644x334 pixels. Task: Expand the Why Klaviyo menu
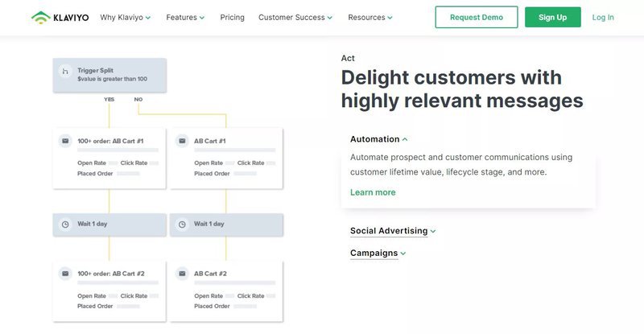pyautogui.click(x=126, y=17)
